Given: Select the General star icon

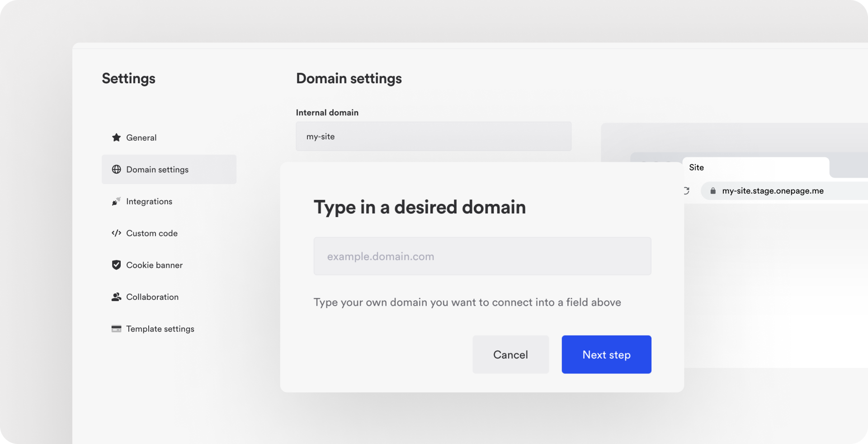Looking at the screenshot, I should tap(116, 137).
